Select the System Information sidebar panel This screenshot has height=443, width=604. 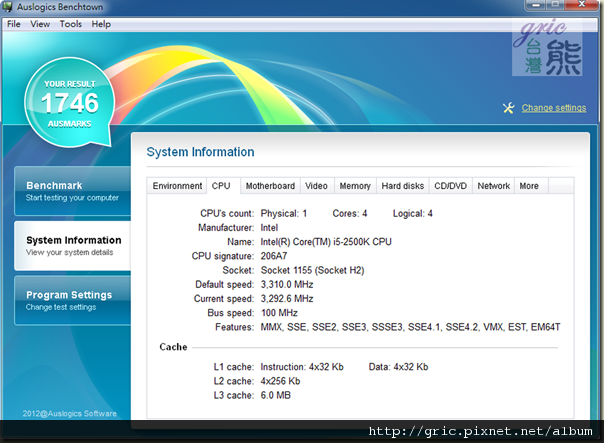(x=73, y=245)
